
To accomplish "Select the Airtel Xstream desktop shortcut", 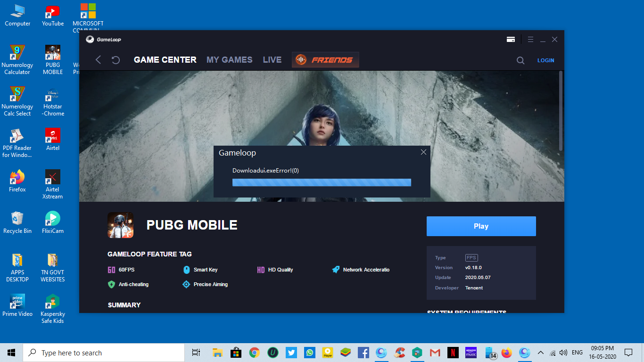I will [53, 185].
